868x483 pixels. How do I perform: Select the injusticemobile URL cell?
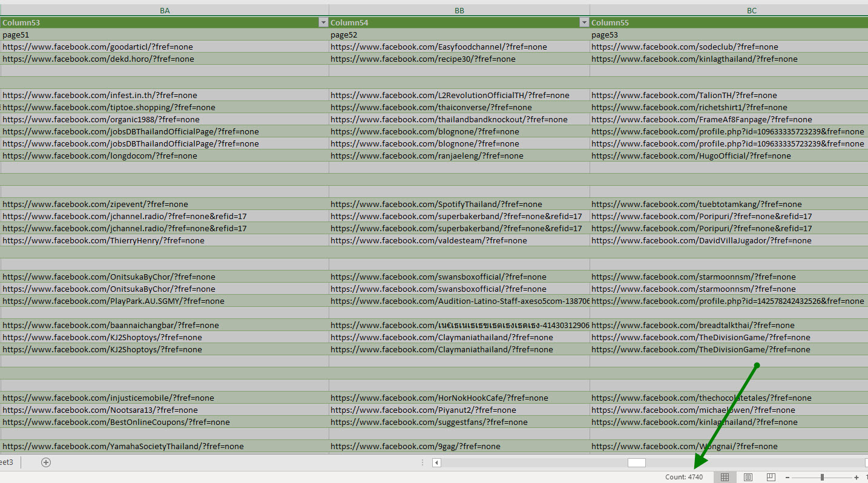[x=165, y=398]
